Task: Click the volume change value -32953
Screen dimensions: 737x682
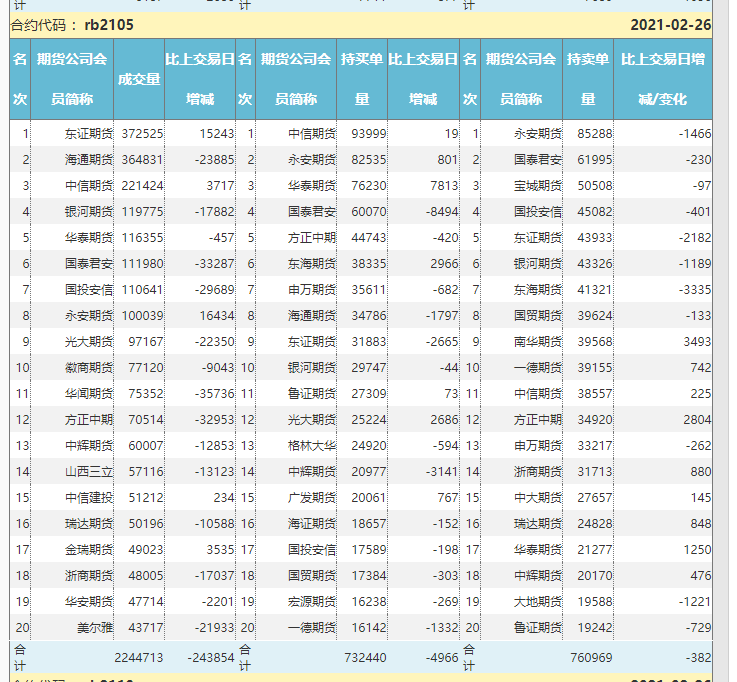Action: point(214,420)
